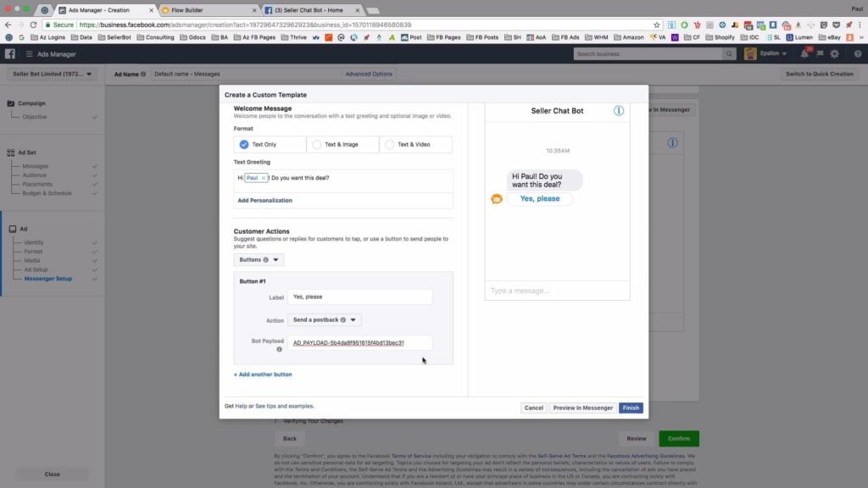Open the Send a postback action dropdown
The width and height of the screenshot is (868, 488).
(325, 319)
